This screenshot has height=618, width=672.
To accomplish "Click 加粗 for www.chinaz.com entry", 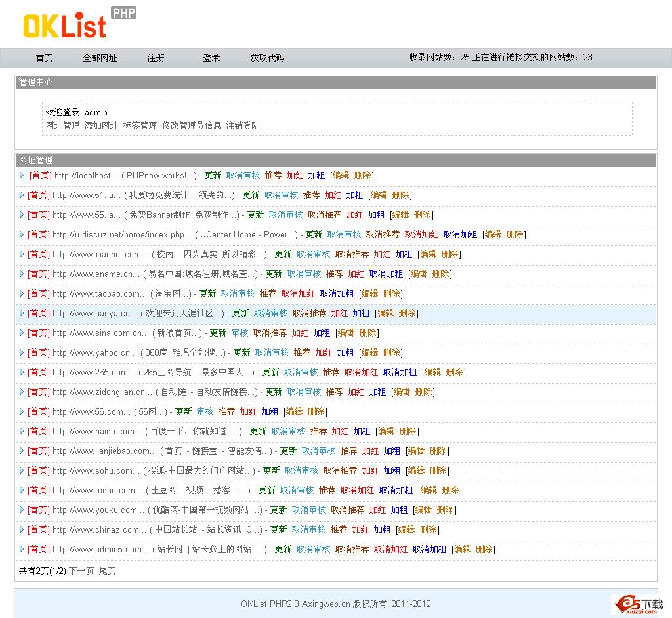I will tap(382, 529).
